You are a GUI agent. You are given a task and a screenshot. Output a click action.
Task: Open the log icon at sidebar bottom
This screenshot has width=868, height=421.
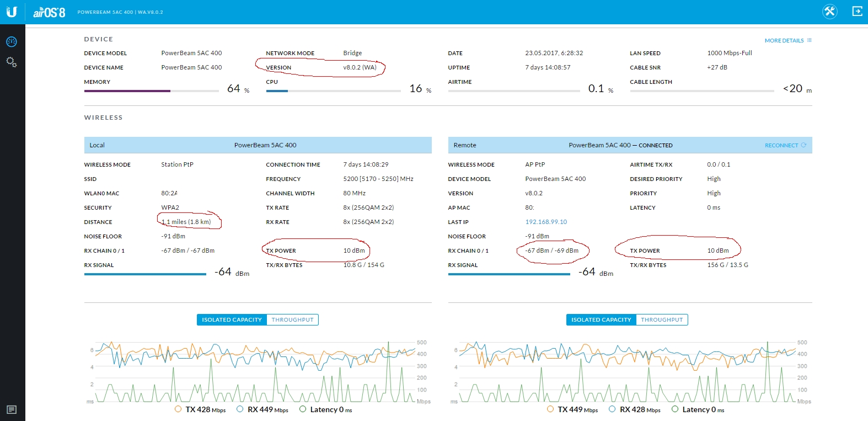click(12, 409)
